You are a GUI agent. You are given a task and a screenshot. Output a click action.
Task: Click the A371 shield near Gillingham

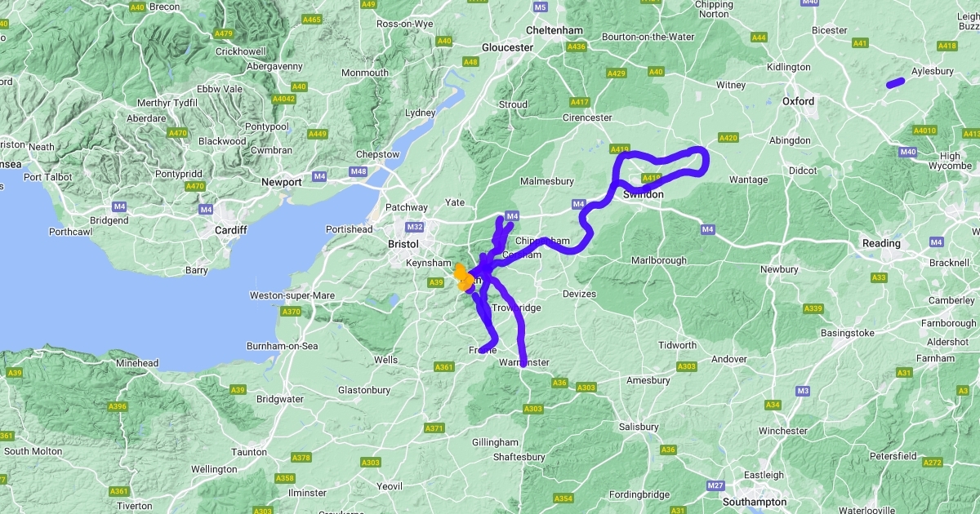tap(434, 428)
